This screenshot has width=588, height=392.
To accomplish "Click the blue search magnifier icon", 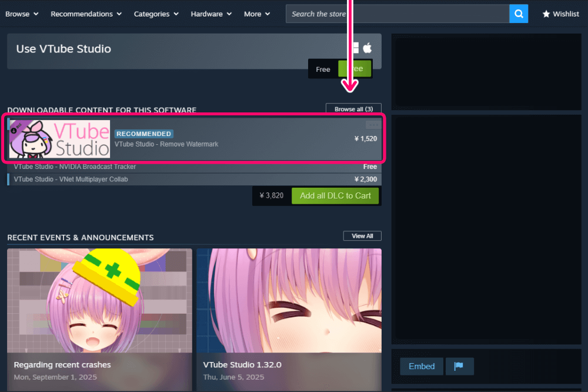I will [519, 14].
